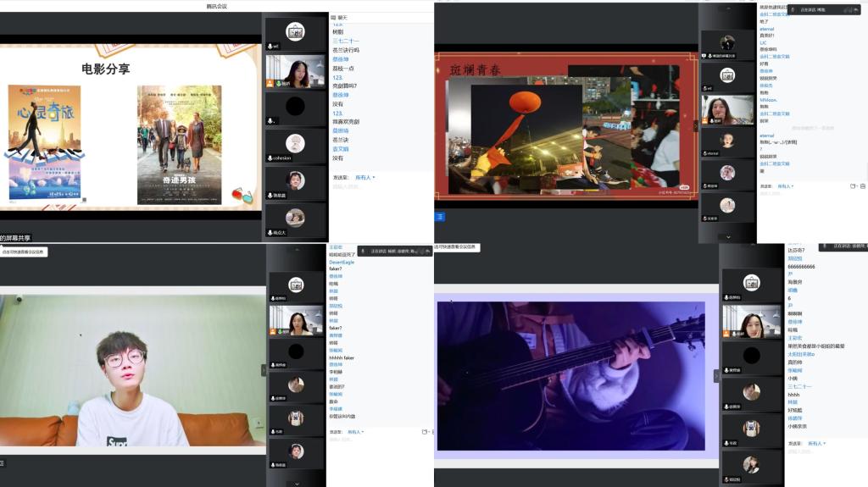The width and height of the screenshot is (868, 487).
Task: Click the sender name LIC in the 斑斓青春 chat
Action: click(x=763, y=42)
